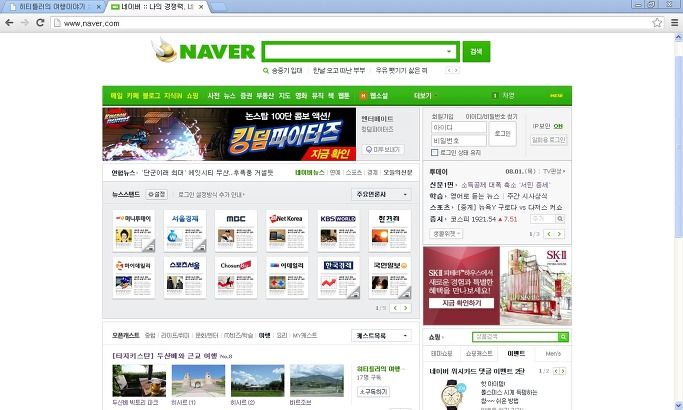This screenshot has width=683, height=410.
Task: Switch to the first browser tab
Action: pyautogui.click(x=52, y=7)
